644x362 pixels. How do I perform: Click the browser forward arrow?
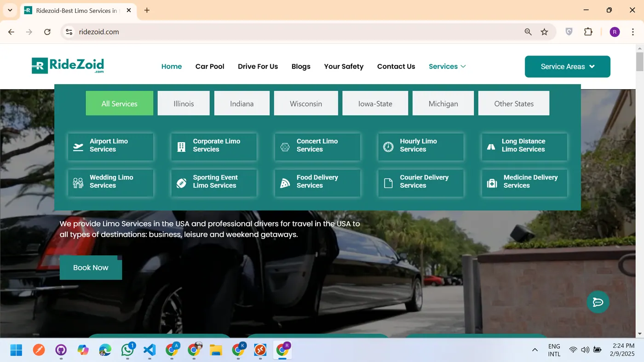[x=29, y=32]
